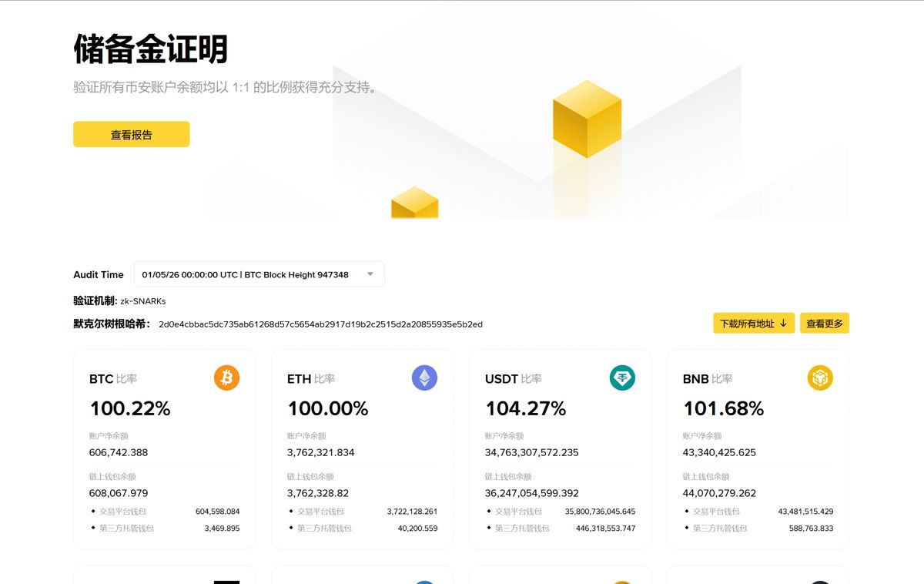Screen dimensions: 924x584
Task: Click the 查看报告 button
Action: pos(132,134)
